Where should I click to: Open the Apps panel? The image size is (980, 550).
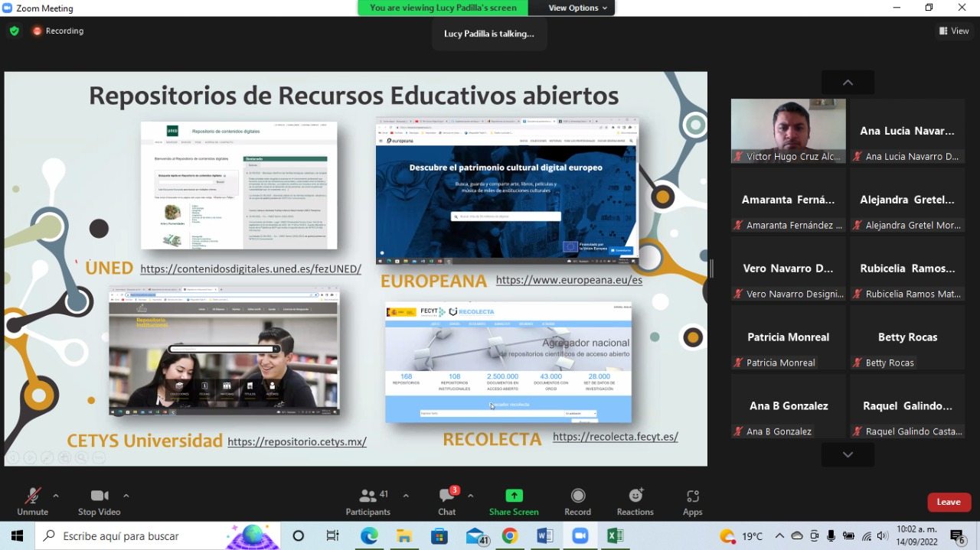point(693,502)
